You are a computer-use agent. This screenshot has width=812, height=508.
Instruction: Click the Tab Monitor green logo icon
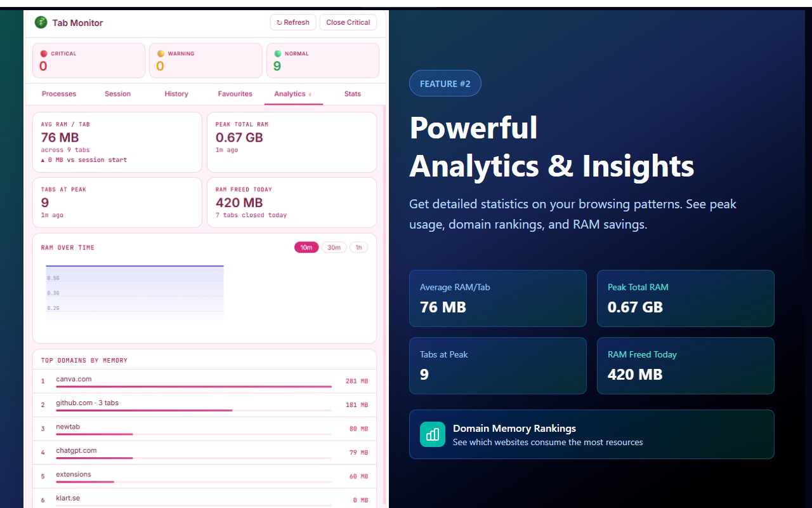coord(41,22)
